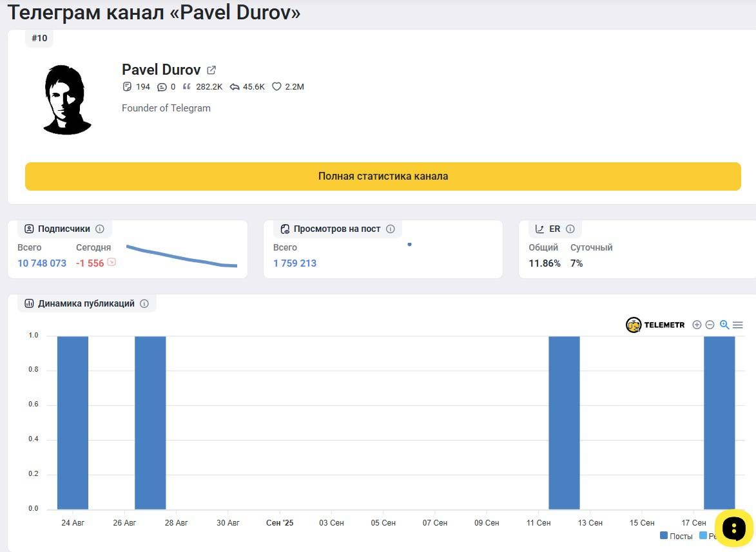
Task: Open external link icon next to Pavel Durov
Action: tap(211, 70)
